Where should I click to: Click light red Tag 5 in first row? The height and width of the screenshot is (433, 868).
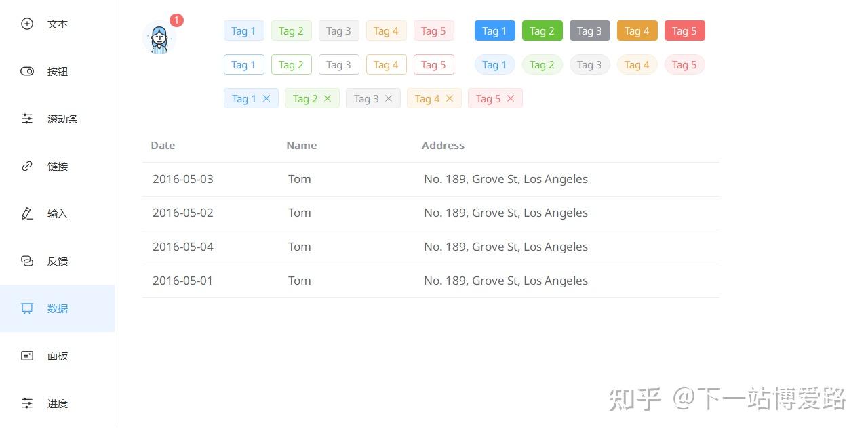(434, 30)
